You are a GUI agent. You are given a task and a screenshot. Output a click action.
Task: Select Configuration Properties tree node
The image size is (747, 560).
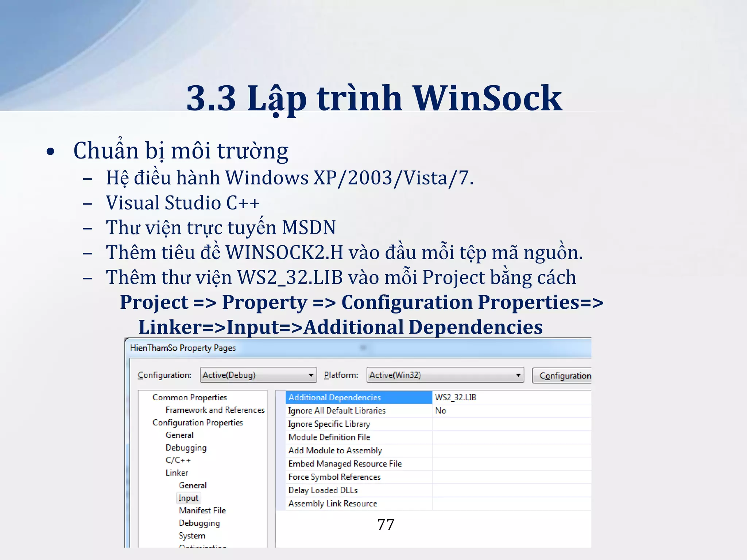[x=198, y=423]
